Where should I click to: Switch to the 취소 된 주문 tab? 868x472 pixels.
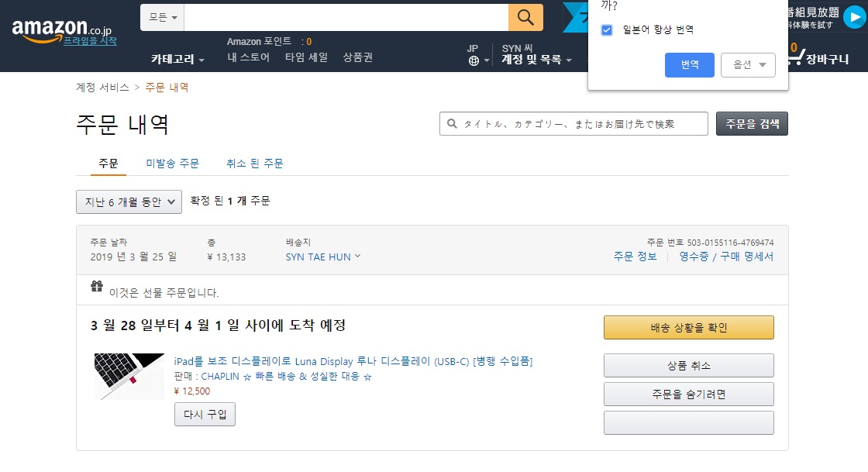255,164
